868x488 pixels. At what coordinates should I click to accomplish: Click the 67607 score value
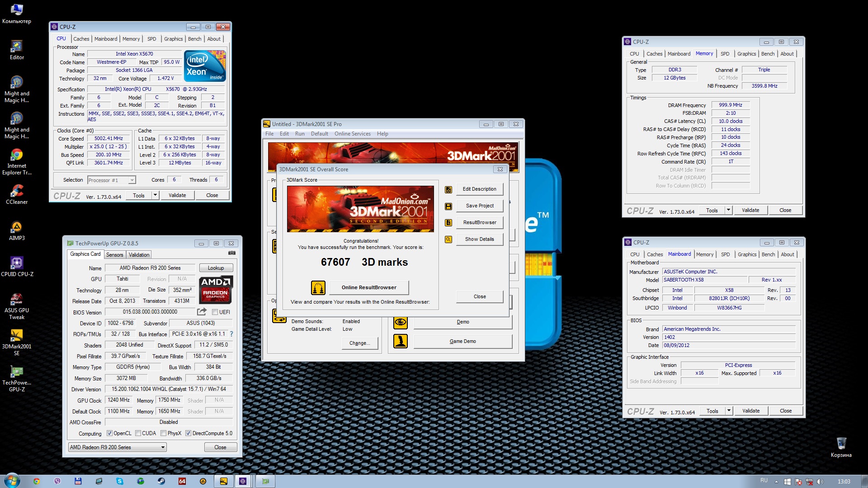coord(335,262)
